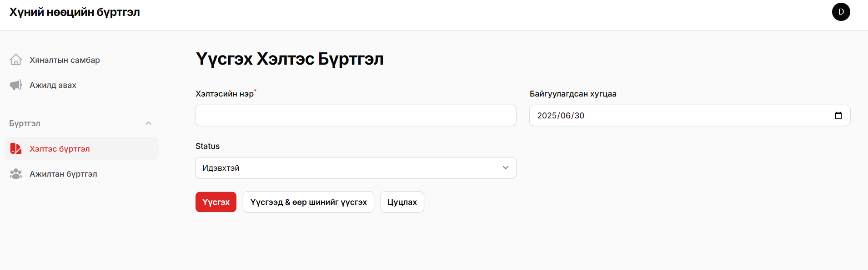Click the home icon beside Хяналтын самбар

click(16, 60)
